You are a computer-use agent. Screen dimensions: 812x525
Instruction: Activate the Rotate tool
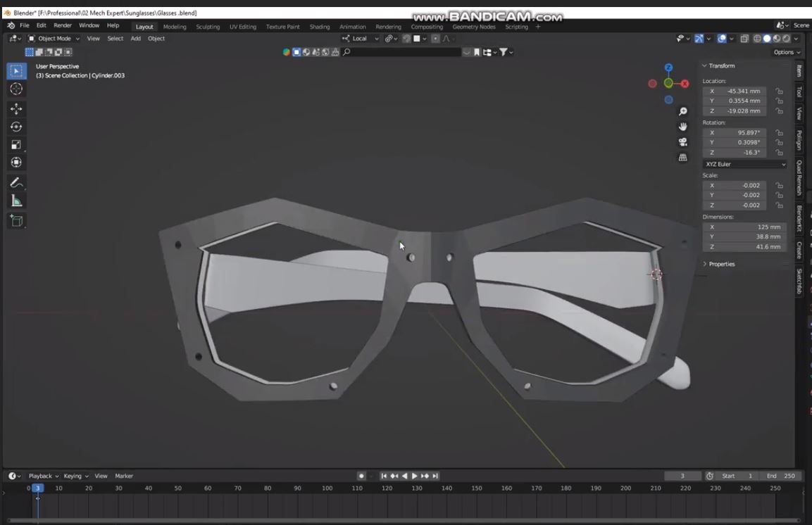point(16,127)
